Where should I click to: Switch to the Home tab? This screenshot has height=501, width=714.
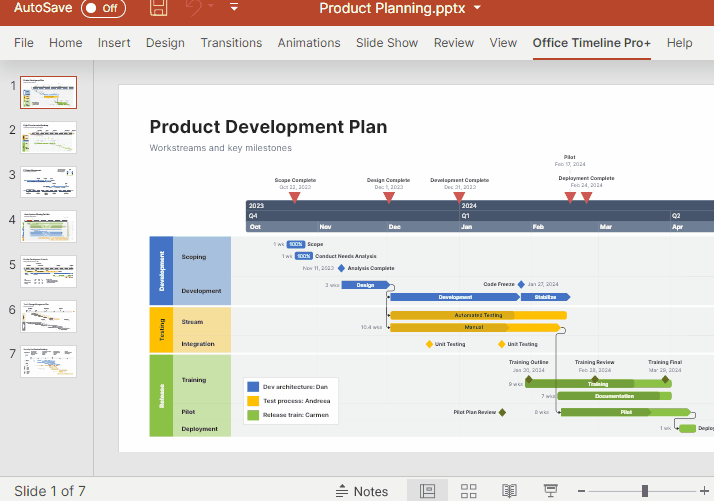coord(66,43)
